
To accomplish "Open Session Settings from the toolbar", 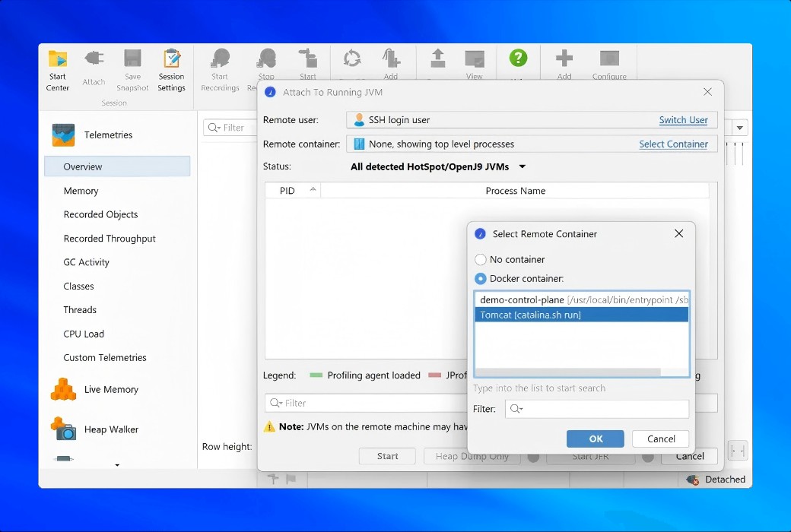I will pyautogui.click(x=172, y=70).
